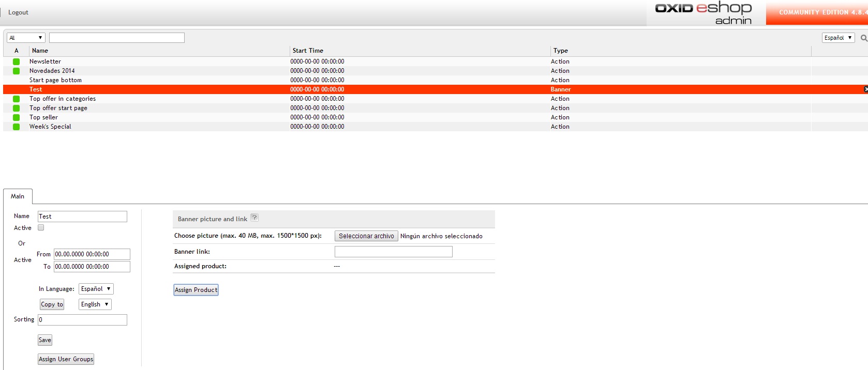Image resolution: width=868 pixels, height=370 pixels.
Task: Click the green active indicator for Novedades 2014
Action: pyautogui.click(x=17, y=71)
